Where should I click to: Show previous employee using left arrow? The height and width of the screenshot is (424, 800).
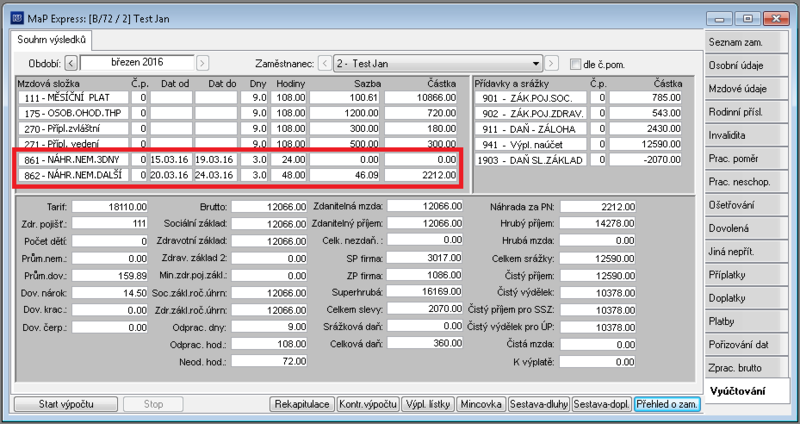click(325, 64)
